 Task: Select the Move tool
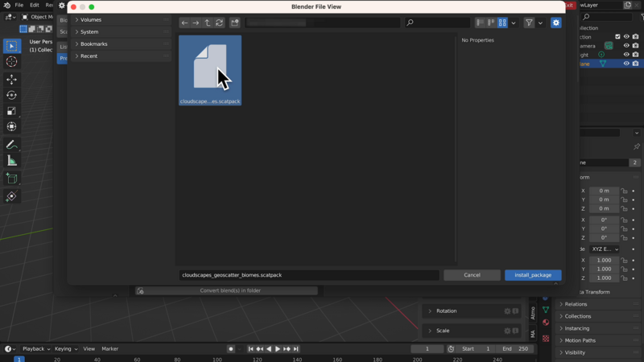pyautogui.click(x=11, y=80)
